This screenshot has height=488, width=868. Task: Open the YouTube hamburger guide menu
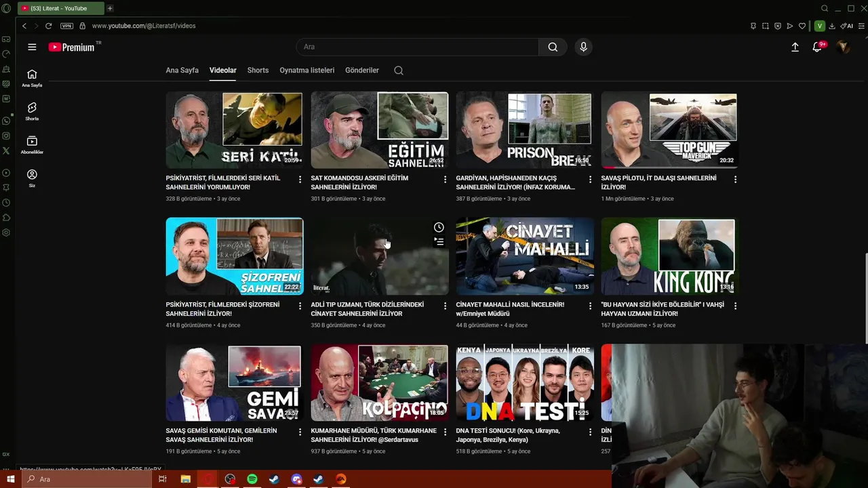point(32,47)
